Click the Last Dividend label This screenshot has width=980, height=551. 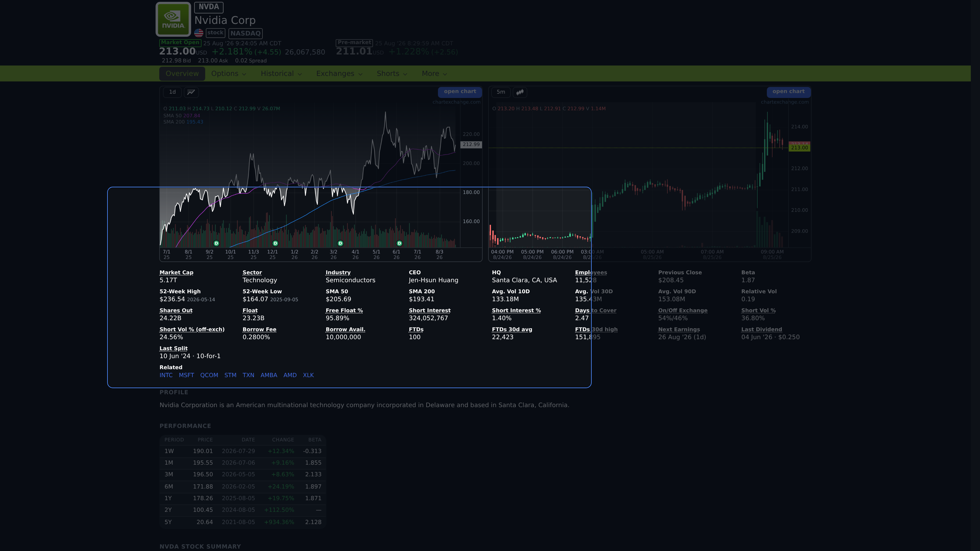coord(761,330)
